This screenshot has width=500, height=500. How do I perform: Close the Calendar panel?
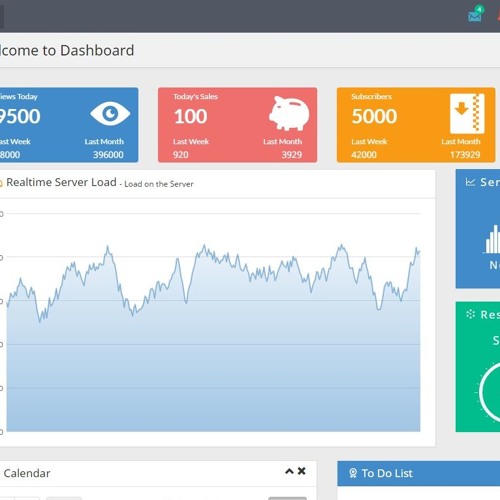(302, 471)
